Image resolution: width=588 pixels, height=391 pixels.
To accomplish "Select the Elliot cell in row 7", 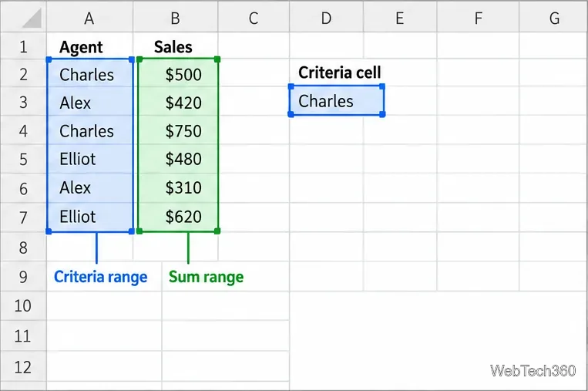I will 89,217.
